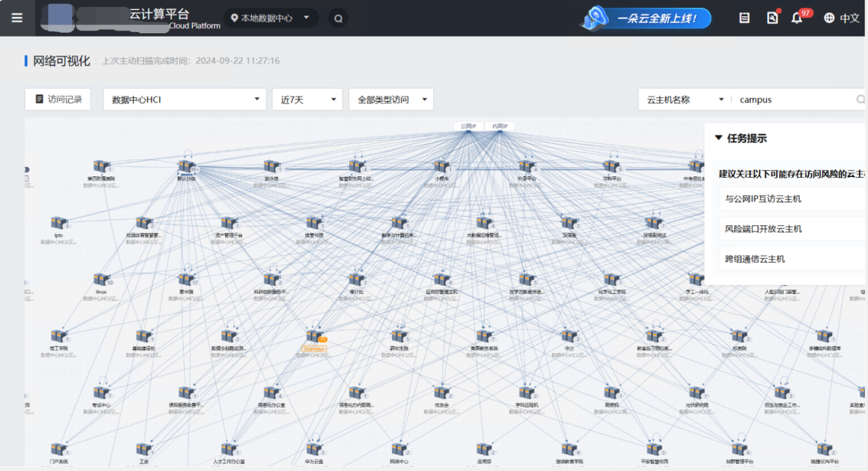The height and width of the screenshot is (471, 868).
Task: Collapse the 任务提示 panel
Action: pyautogui.click(x=719, y=138)
